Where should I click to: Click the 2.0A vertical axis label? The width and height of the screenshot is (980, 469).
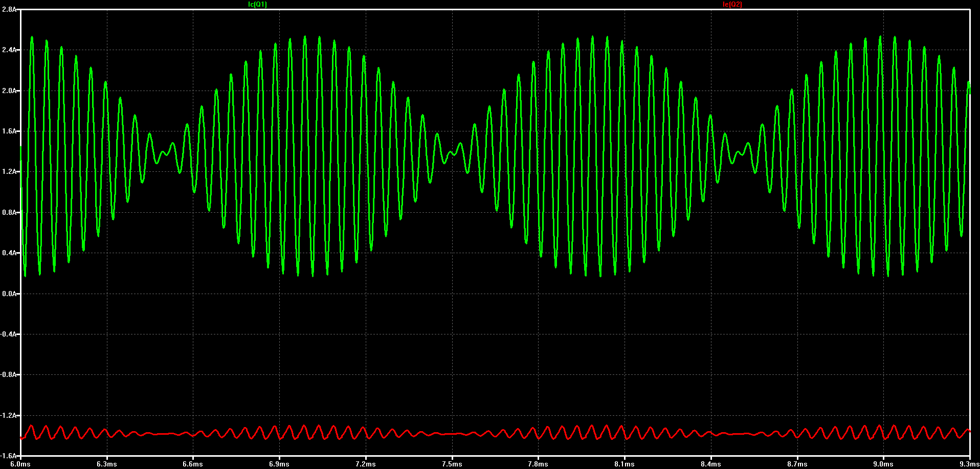point(9,91)
